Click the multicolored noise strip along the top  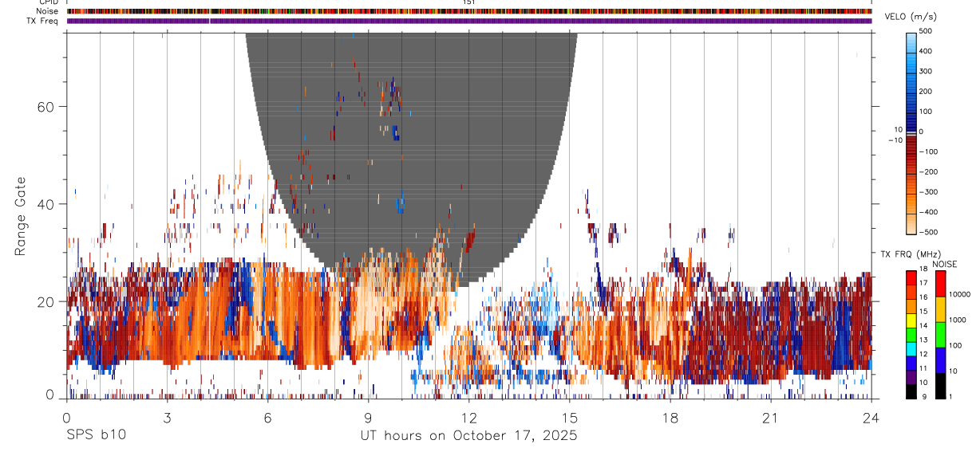[x=469, y=11]
